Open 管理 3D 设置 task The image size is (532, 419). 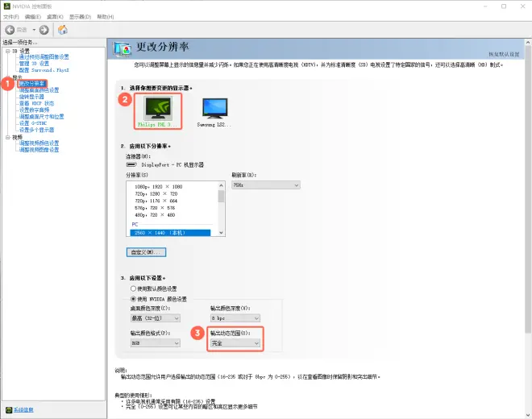click(34, 64)
